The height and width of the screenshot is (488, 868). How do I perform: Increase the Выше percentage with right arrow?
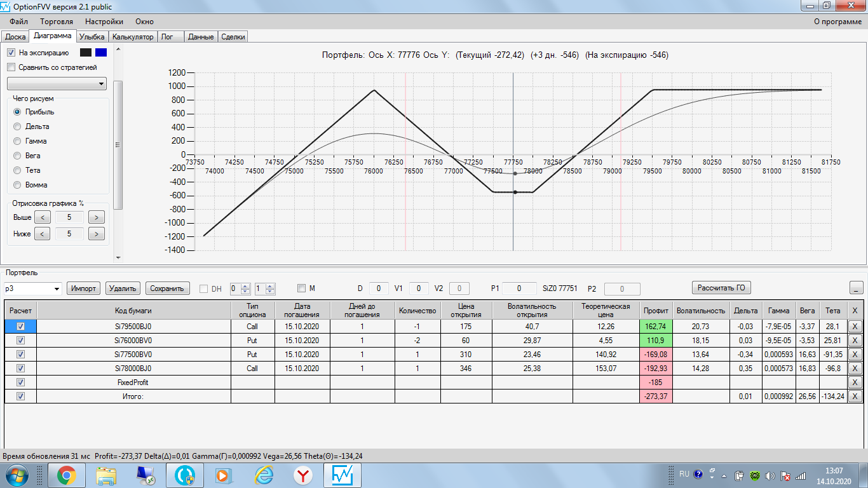point(96,217)
